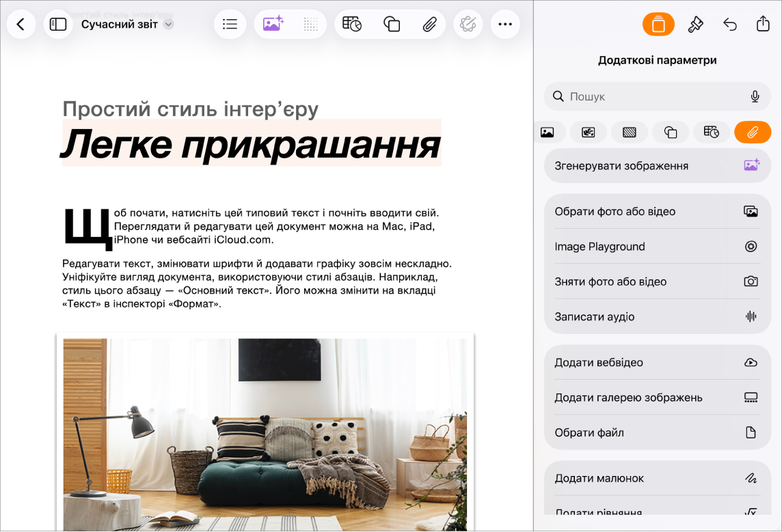The image size is (782, 532).
Task: Open the list formatting toolbar icon
Action: 230,24
